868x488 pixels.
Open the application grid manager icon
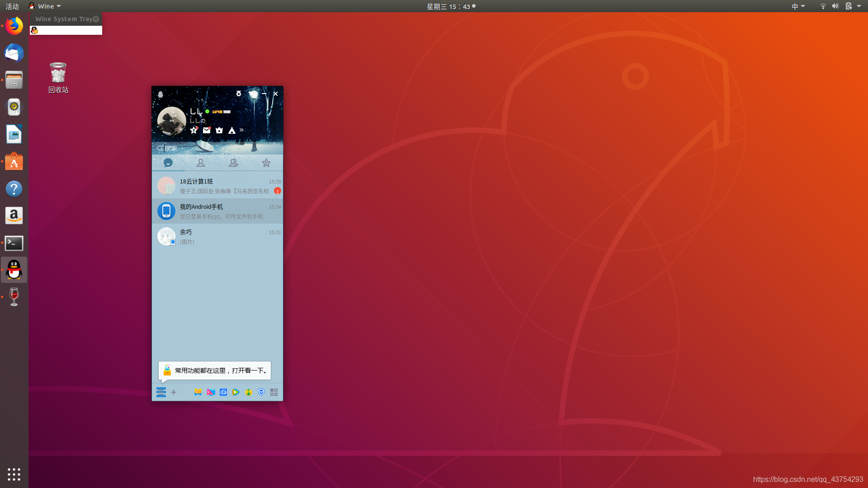(274, 392)
